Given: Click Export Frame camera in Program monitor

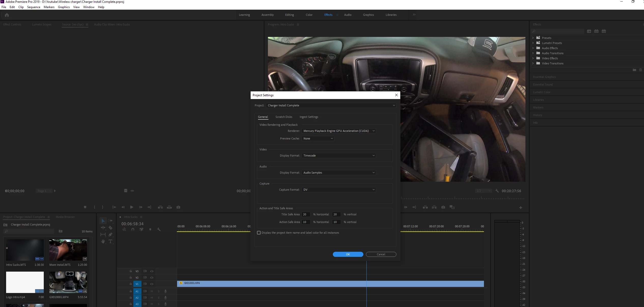Looking at the screenshot, I should point(443,207).
